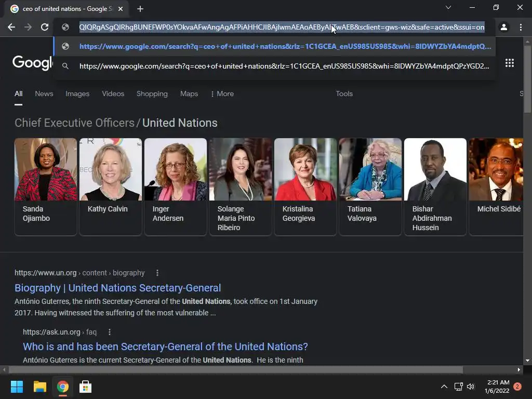
Task: Open the Michel Sidibé photo card
Action: tap(496, 187)
